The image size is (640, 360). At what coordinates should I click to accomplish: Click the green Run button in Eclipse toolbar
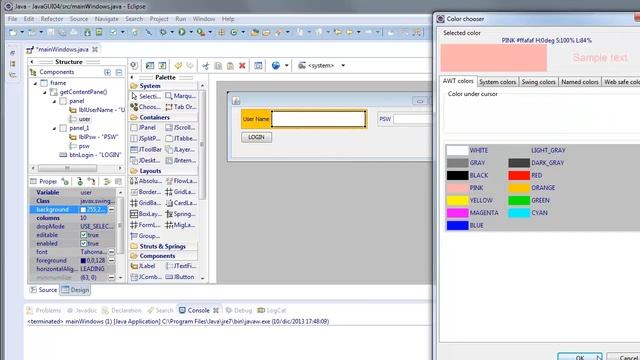pyautogui.click(x=182, y=32)
